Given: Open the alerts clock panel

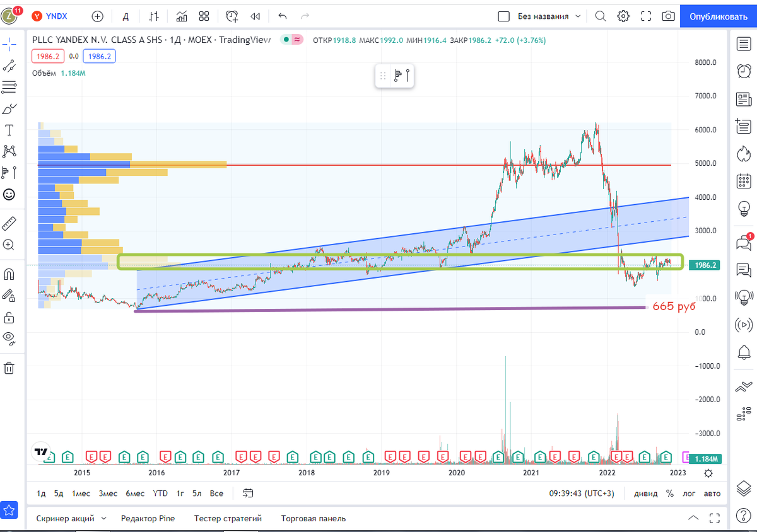Looking at the screenshot, I should click(x=743, y=71).
